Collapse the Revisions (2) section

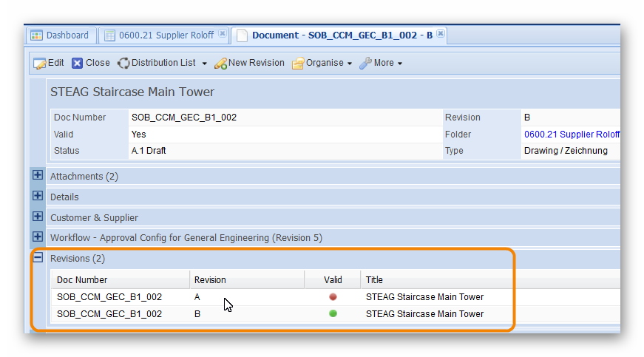38,258
